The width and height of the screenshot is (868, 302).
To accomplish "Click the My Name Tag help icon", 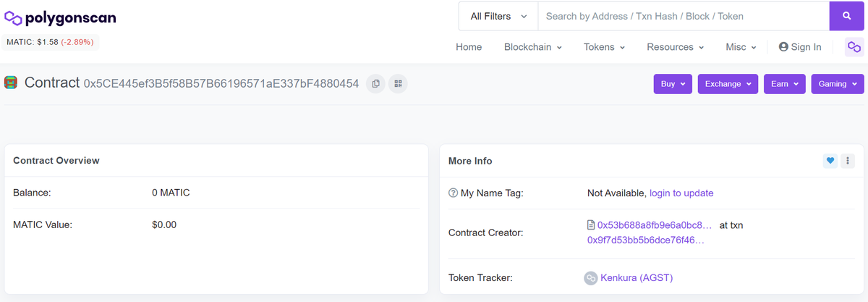I will coord(453,193).
